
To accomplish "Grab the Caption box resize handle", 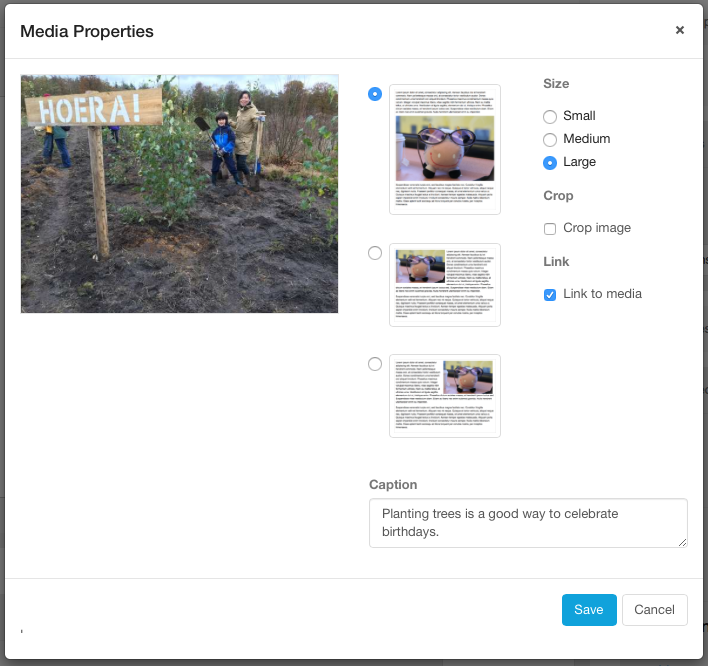I will 683,543.
